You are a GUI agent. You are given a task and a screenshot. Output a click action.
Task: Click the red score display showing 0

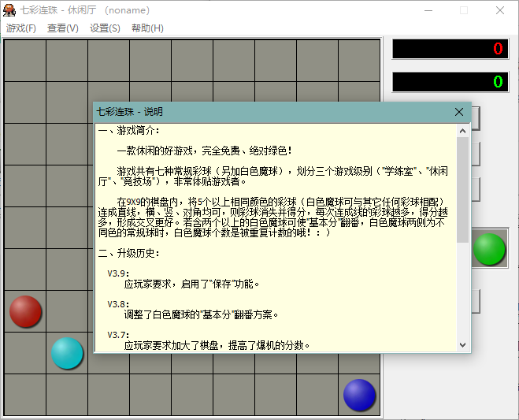coord(450,49)
